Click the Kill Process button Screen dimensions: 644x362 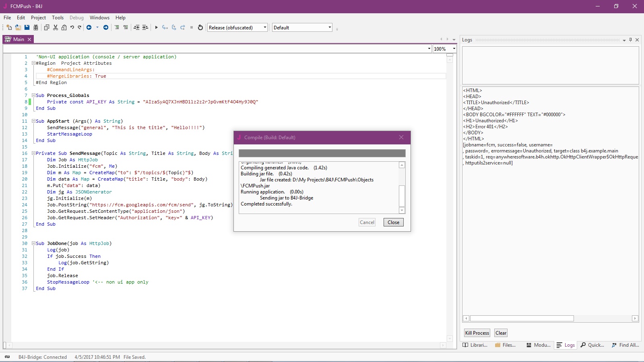tap(477, 333)
